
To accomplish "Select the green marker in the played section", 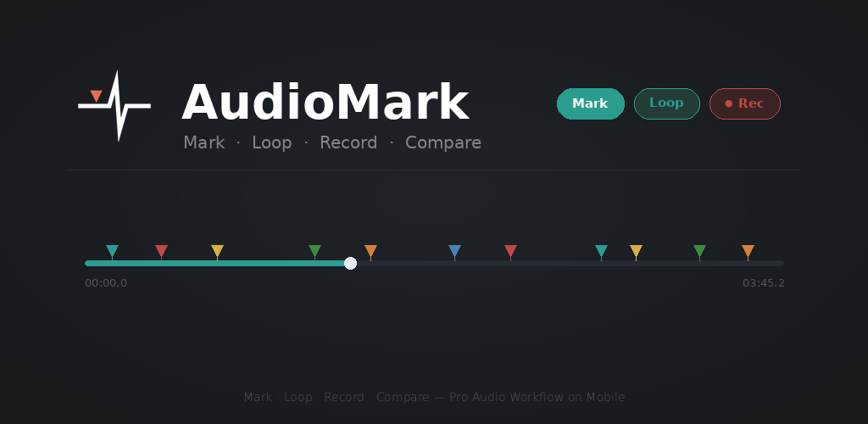I will coord(314,252).
